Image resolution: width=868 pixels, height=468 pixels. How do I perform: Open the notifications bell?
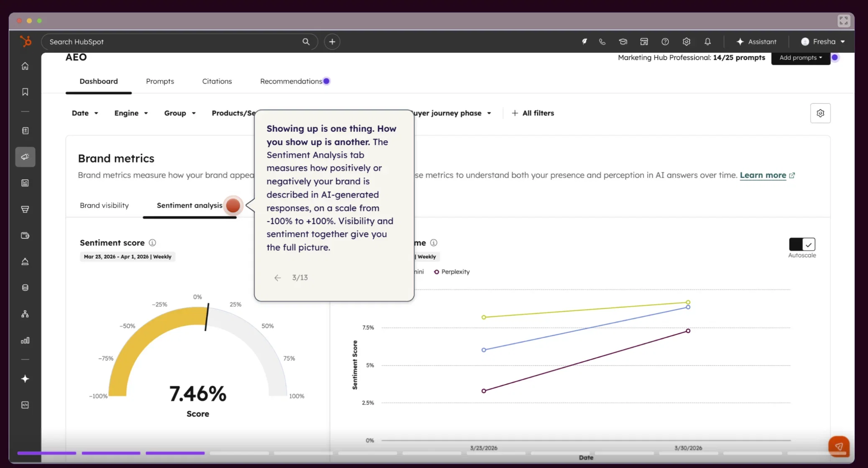click(x=707, y=42)
